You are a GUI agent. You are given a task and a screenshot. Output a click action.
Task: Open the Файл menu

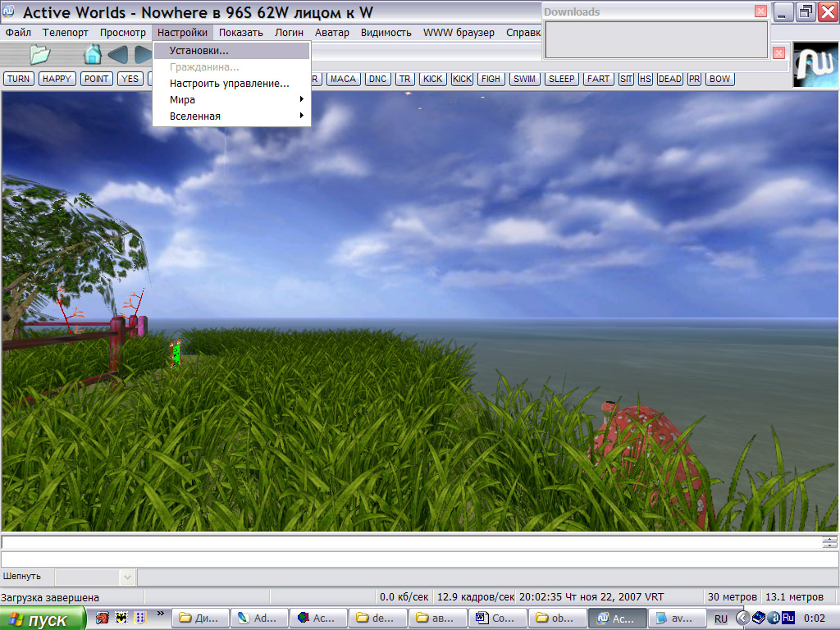click(x=18, y=33)
